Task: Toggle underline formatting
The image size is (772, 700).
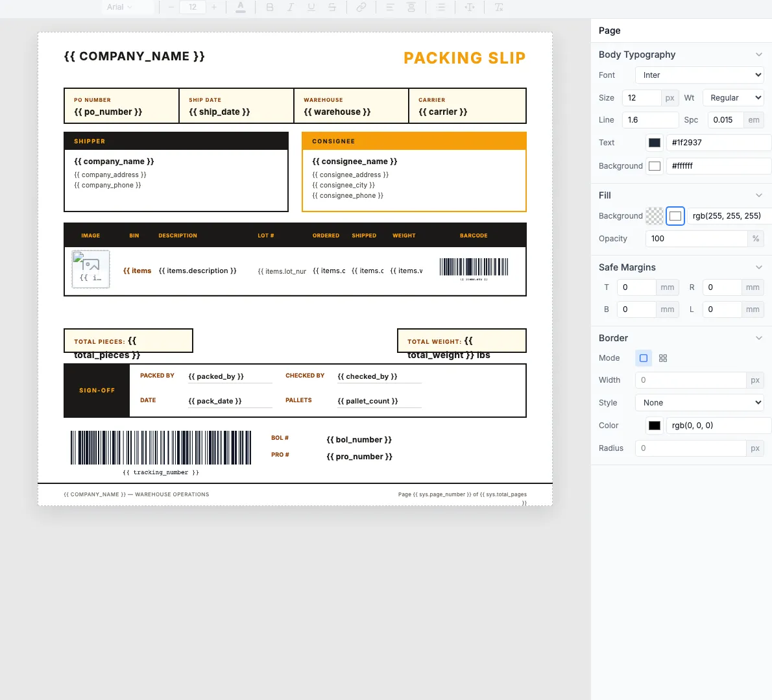Action: [311, 7]
